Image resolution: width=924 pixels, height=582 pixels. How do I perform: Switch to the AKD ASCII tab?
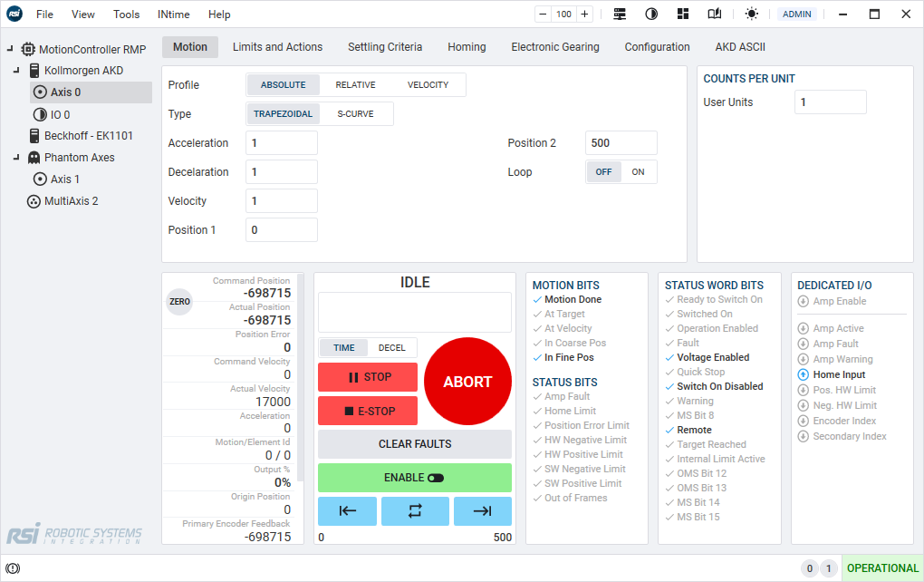coord(740,46)
